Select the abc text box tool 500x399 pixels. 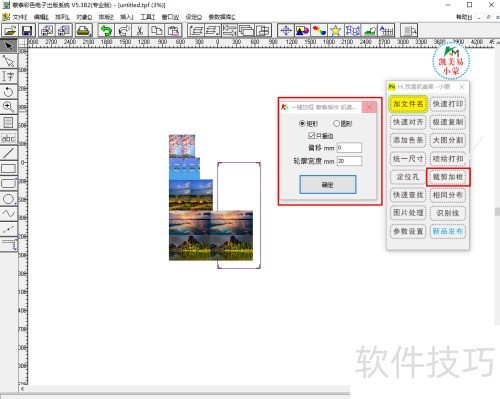(x=9, y=138)
